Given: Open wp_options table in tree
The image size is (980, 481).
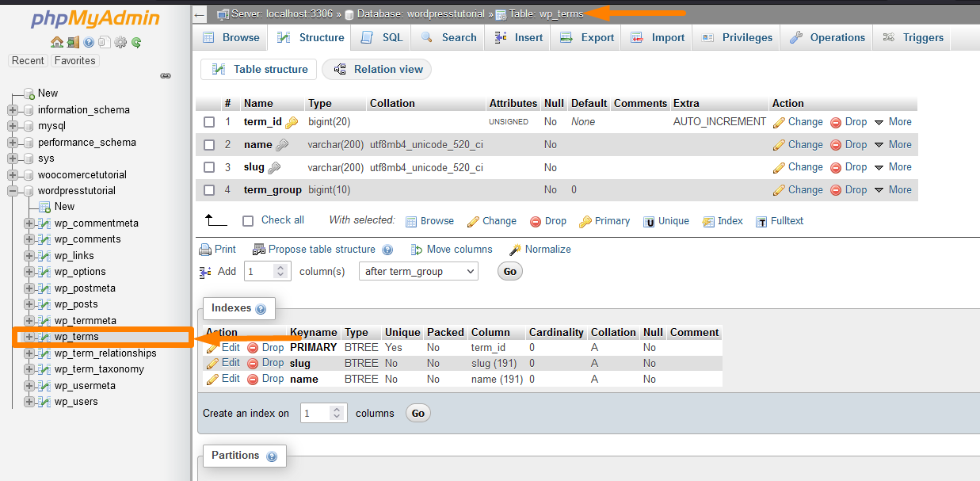Looking at the screenshot, I should [x=80, y=272].
